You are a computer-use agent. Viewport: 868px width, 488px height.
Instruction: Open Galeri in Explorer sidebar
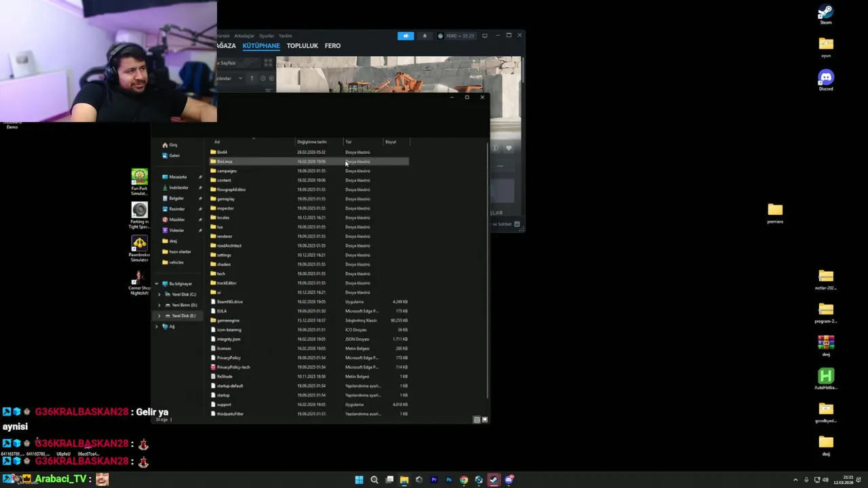pos(170,156)
